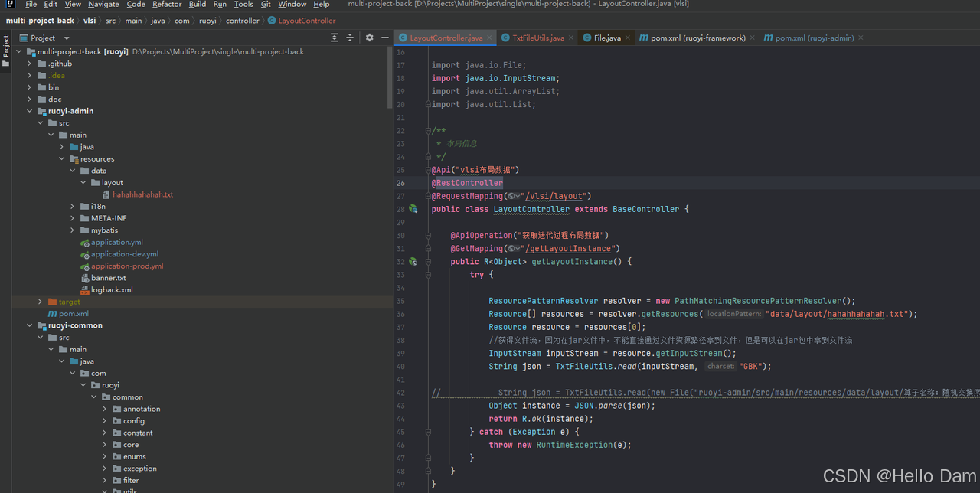Switch to pom.xml (ruoyi-framework) tab
Viewport: 980px width, 493px height.
pyautogui.click(x=697, y=38)
